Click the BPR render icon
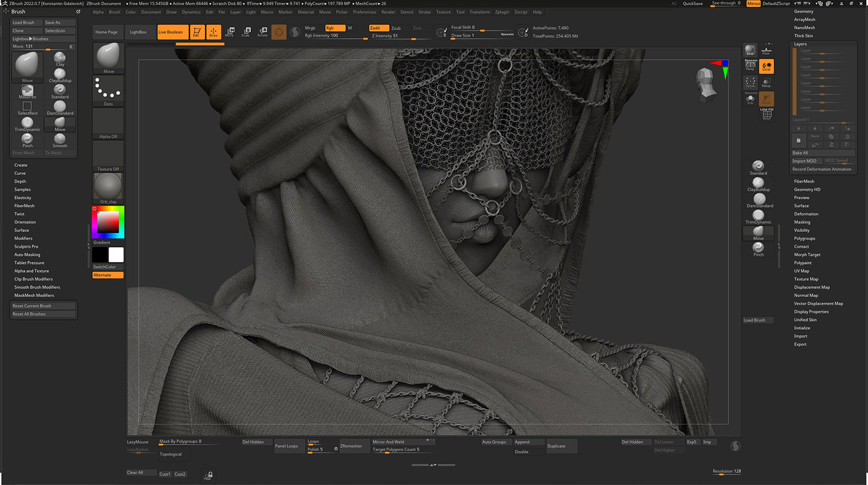Viewport: 868px width, 485px height. pyautogui.click(x=750, y=50)
